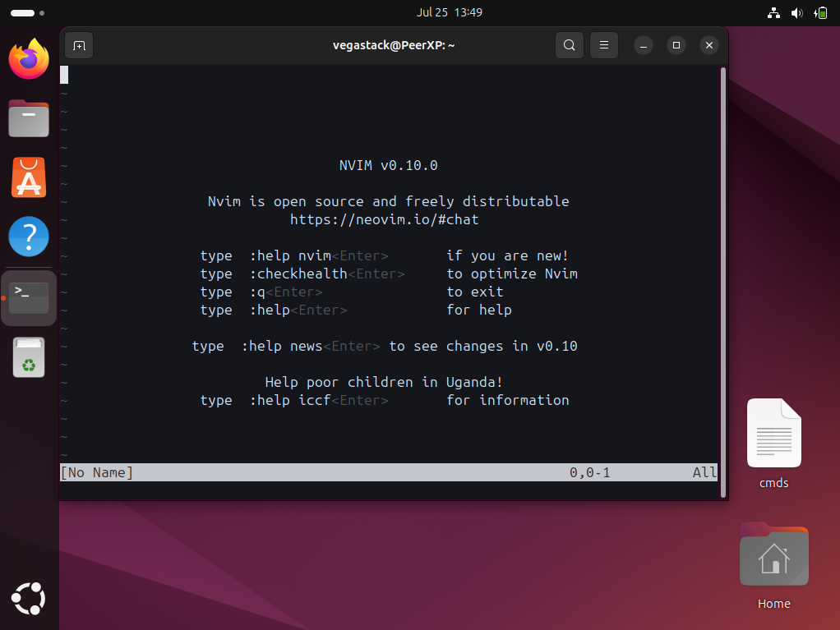Open the terminal hamburger menu

[604, 45]
